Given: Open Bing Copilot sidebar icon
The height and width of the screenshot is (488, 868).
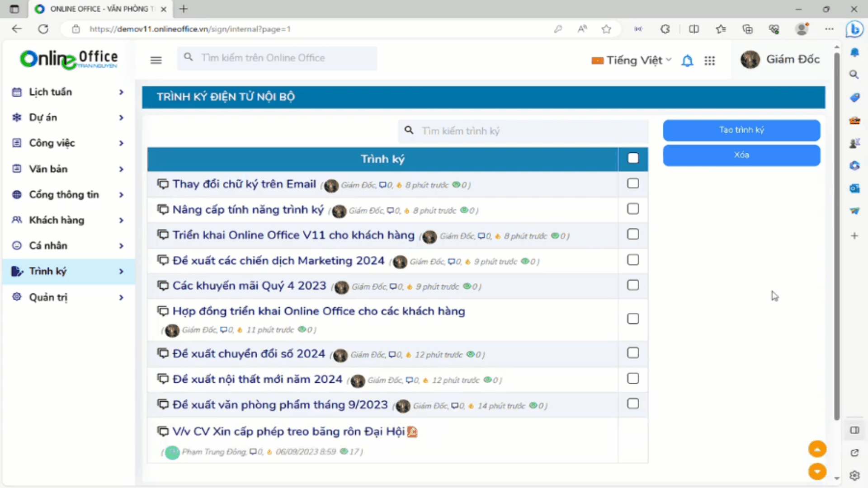Looking at the screenshot, I should [x=854, y=30].
